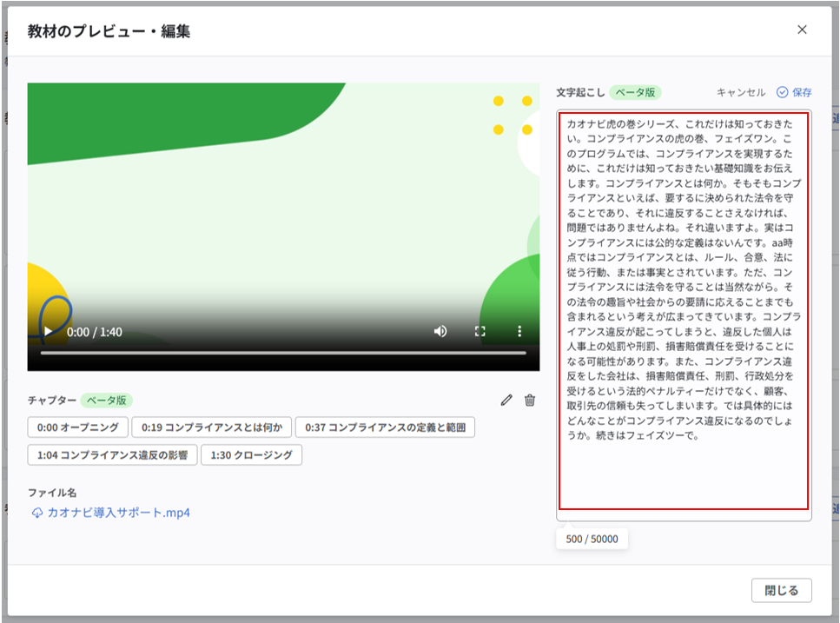Jump to chapter 0:00 オープニング
The height and width of the screenshot is (623, 840).
tap(76, 428)
